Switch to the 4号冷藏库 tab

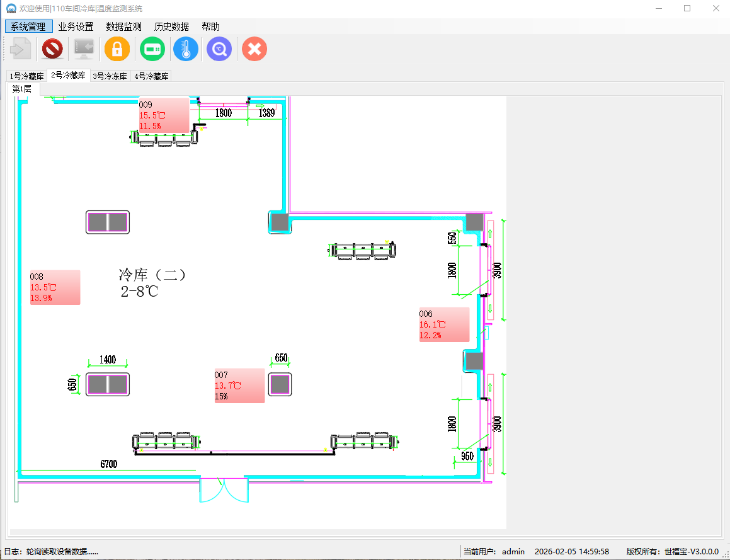151,76
